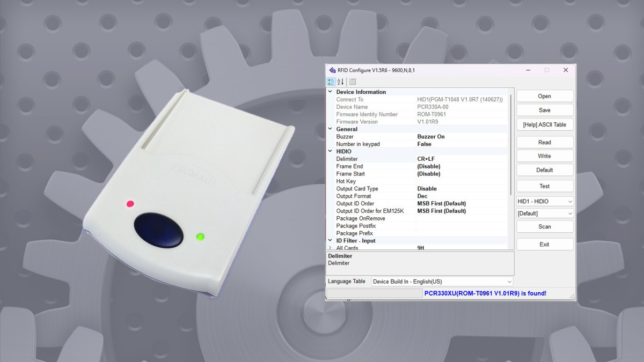Sort properties alphabetically with A-Z icon
644x362 pixels.
click(x=341, y=82)
